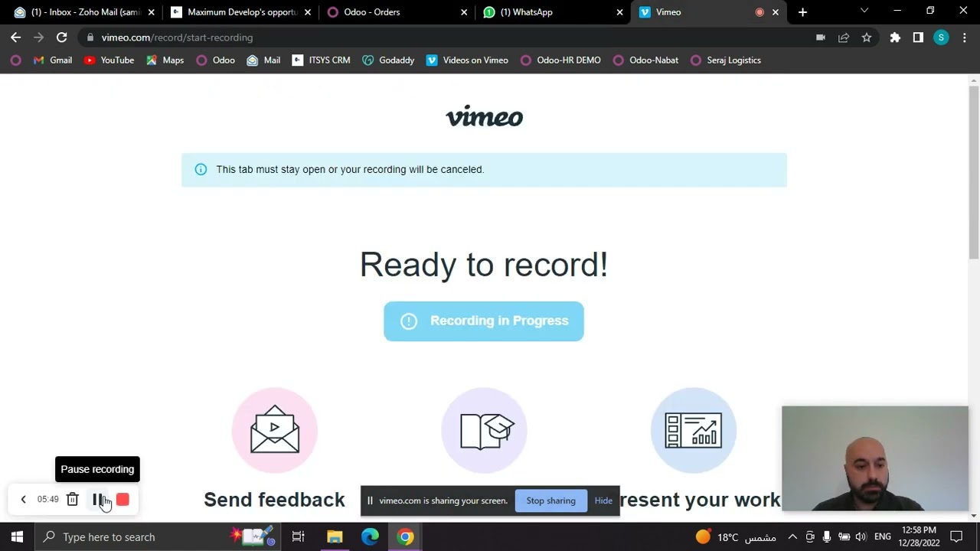Close the Odoo - Orders tab
Viewport: 980px width, 551px height.
coord(464,12)
